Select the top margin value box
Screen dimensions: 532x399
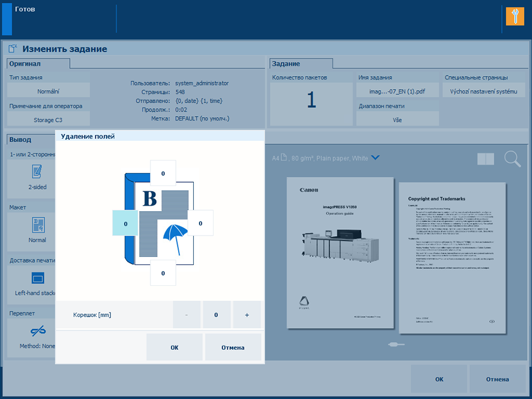pos(163,173)
